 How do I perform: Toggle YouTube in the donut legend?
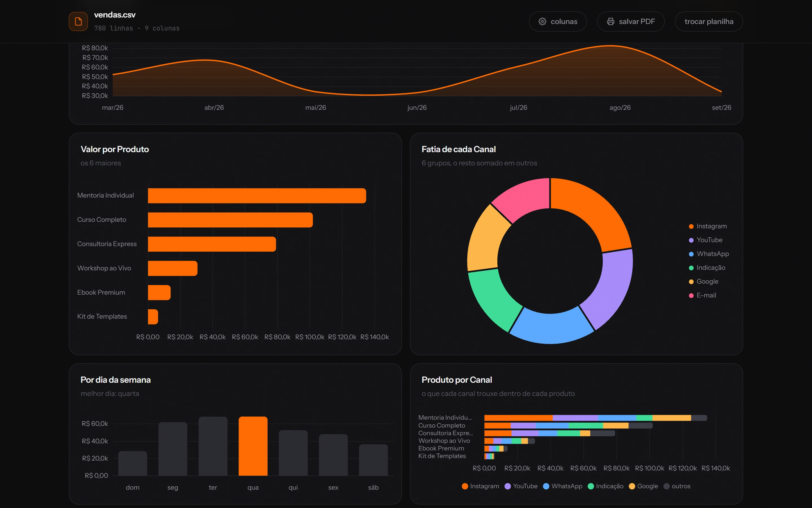point(705,240)
